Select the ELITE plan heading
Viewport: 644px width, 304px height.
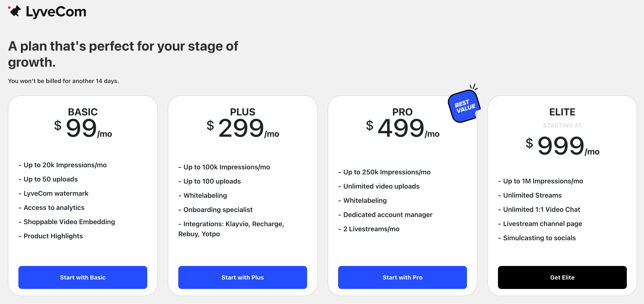pyautogui.click(x=562, y=112)
